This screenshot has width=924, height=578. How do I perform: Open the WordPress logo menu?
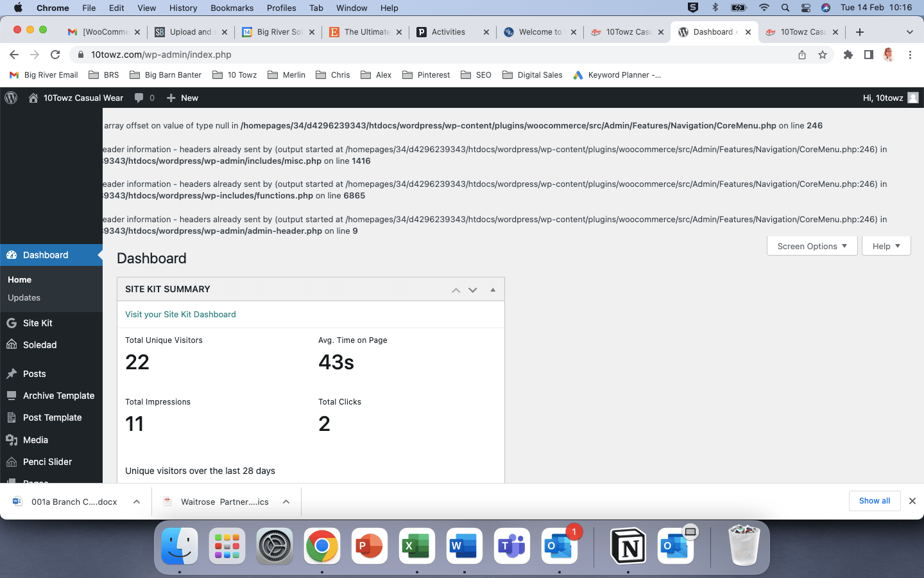point(11,98)
